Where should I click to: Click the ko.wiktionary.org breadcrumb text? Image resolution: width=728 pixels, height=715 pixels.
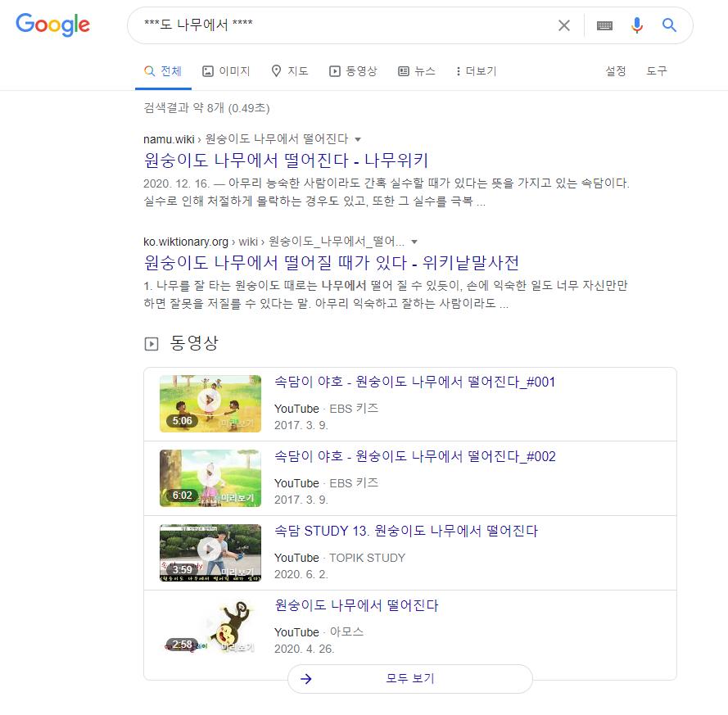point(274,242)
